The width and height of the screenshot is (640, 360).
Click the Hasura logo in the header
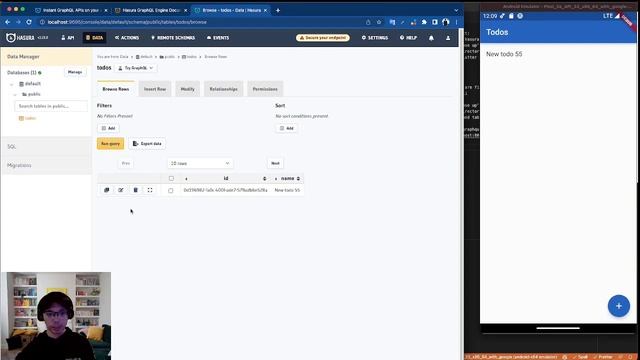(21, 38)
